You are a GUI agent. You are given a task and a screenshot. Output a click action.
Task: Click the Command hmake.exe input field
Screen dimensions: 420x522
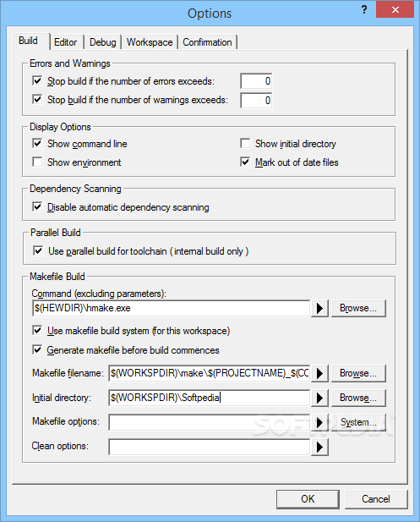coord(172,308)
